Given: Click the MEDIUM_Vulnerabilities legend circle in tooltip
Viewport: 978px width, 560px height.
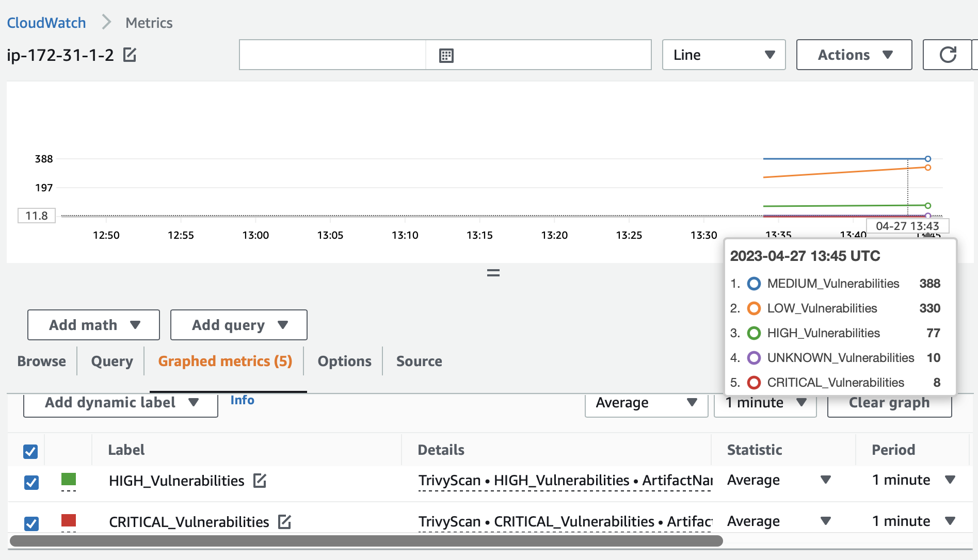Looking at the screenshot, I should pyautogui.click(x=753, y=283).
